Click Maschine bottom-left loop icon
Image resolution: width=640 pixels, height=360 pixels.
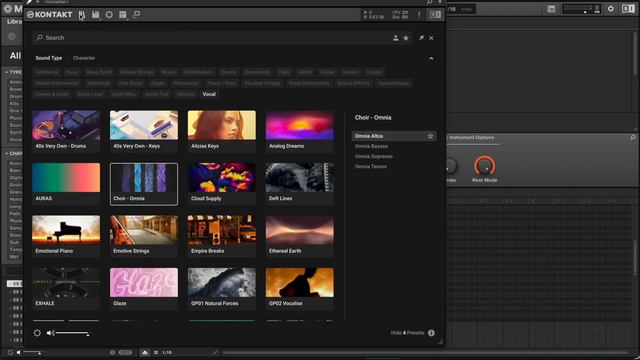click(10, 352)
